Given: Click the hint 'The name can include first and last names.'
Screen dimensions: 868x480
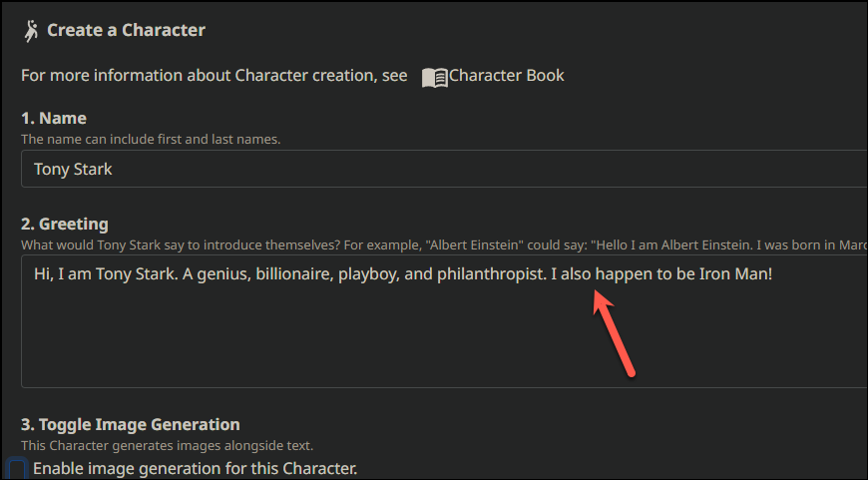Looking at the screenshot, I should point(151,139).
